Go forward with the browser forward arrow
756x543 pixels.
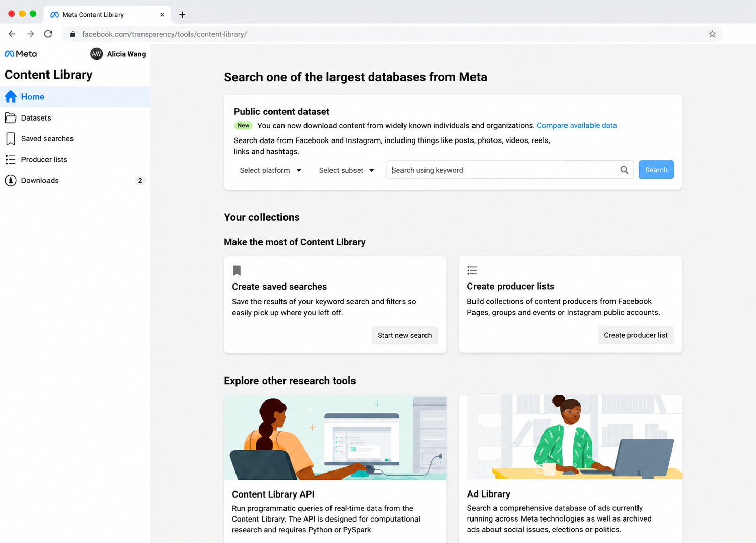coord(31,34)
